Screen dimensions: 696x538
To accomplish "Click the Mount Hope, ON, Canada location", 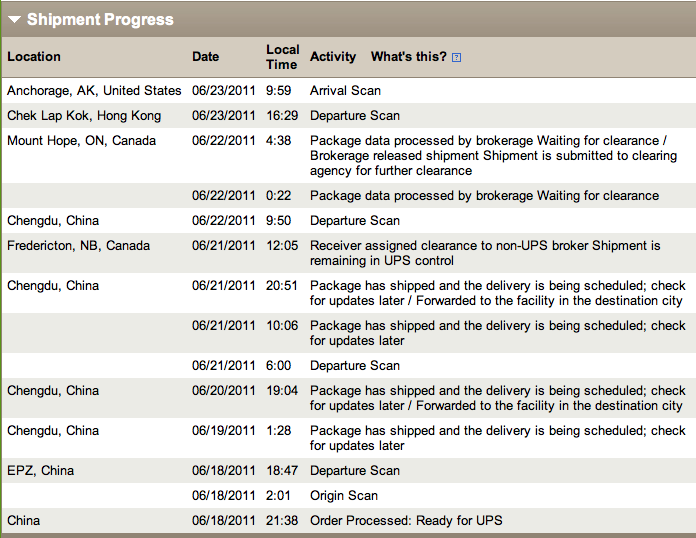I will point(81,141).
